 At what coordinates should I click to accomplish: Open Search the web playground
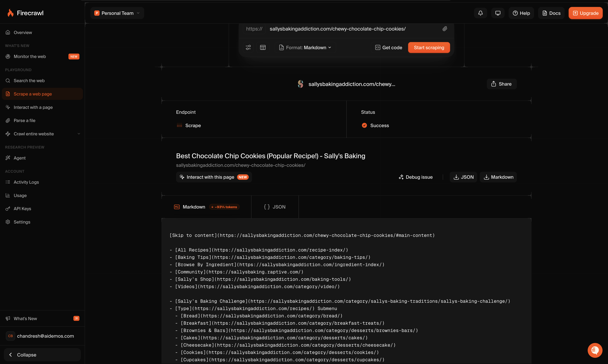click(x=42, y=80)
